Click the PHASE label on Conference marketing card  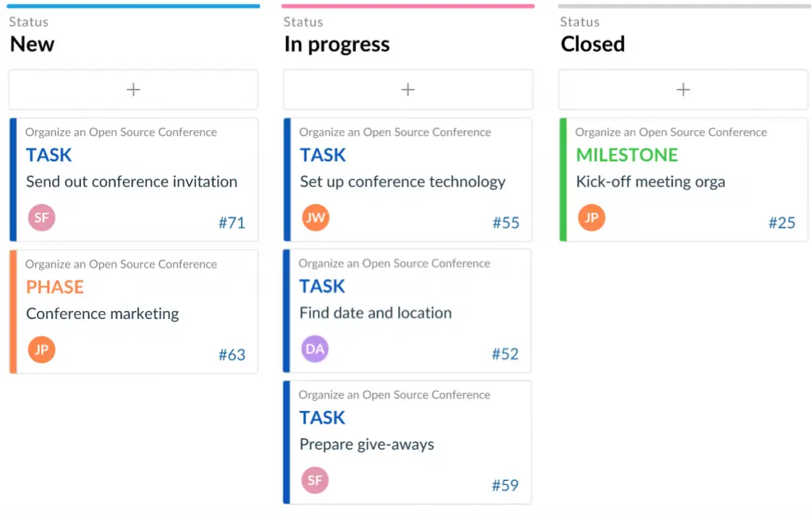[55, 286]
